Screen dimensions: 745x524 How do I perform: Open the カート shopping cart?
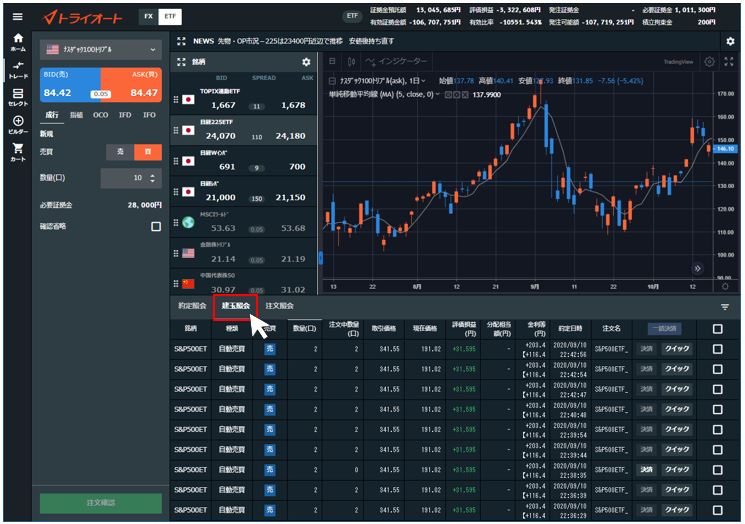coord(18,152)
